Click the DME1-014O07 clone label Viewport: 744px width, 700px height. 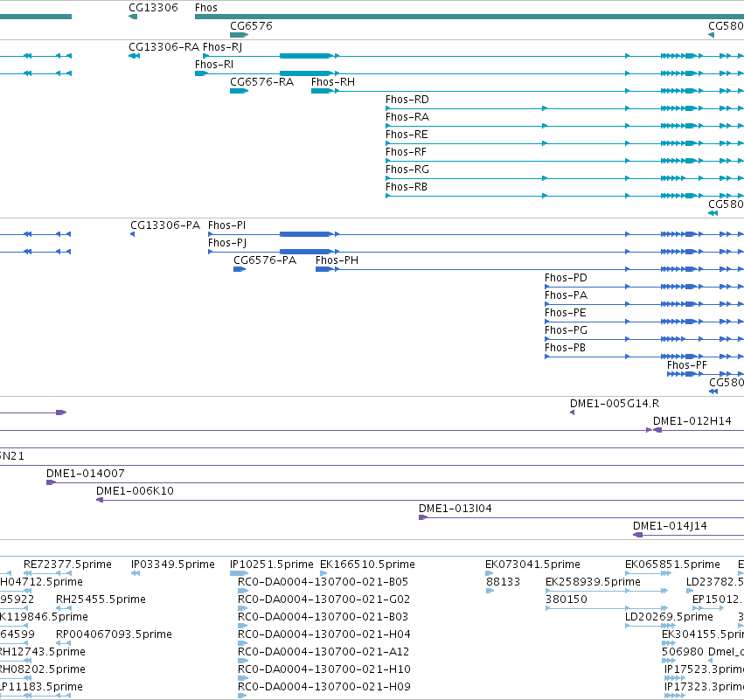[86, 474]
